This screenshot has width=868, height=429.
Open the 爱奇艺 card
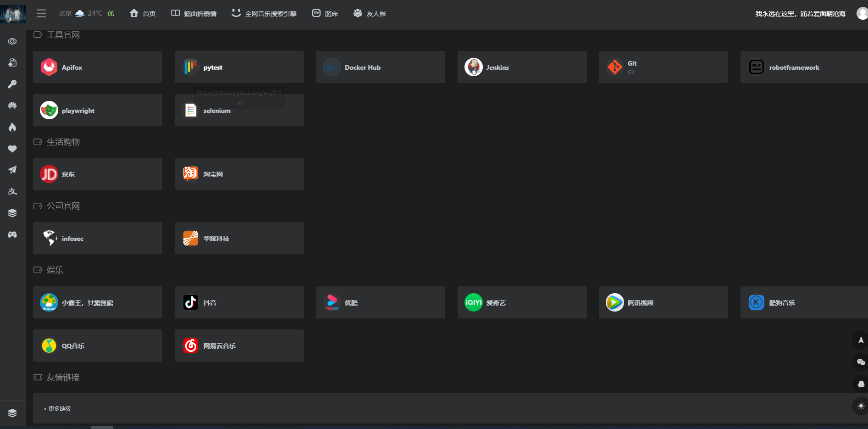522,302
